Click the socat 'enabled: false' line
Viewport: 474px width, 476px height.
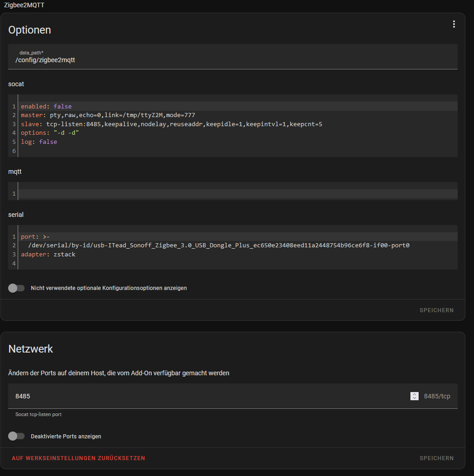(239, 106)
